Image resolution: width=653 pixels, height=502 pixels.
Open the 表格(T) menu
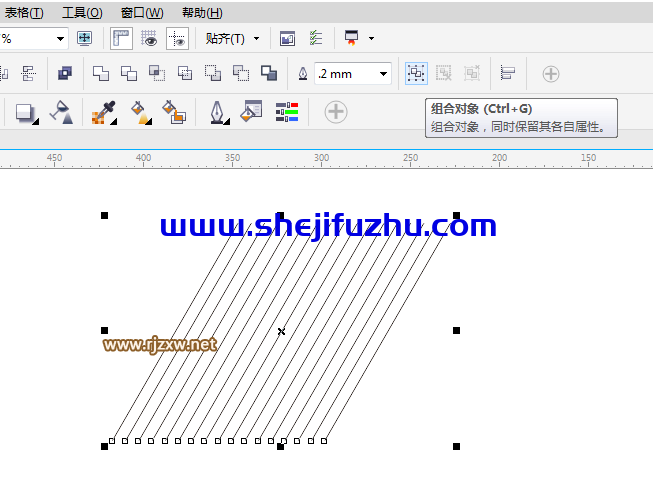tap(23, 13)
